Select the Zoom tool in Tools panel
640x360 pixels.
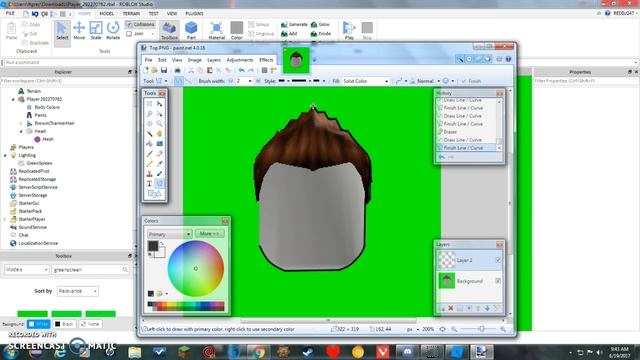[160, 124]
